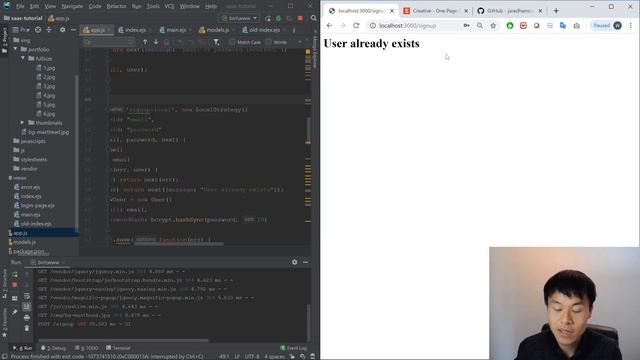
Task: Click the Print icon in the Run panel
Action: pyautogui.click(x=27, y=318)
